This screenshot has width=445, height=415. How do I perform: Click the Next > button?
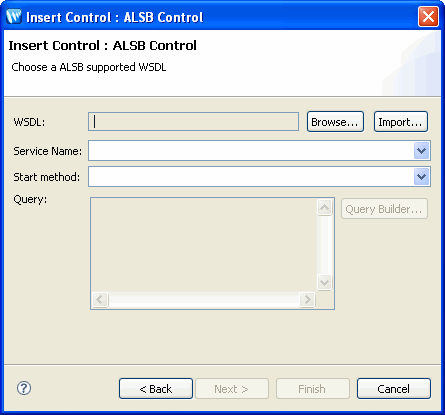[x=232, y=389]
